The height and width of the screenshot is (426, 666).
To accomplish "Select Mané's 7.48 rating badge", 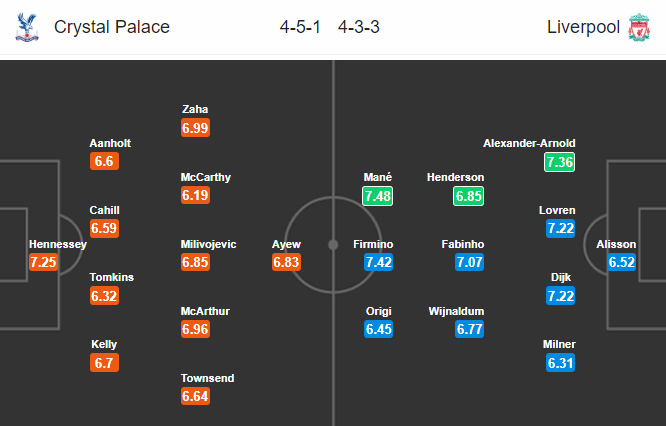I will 378,196.
